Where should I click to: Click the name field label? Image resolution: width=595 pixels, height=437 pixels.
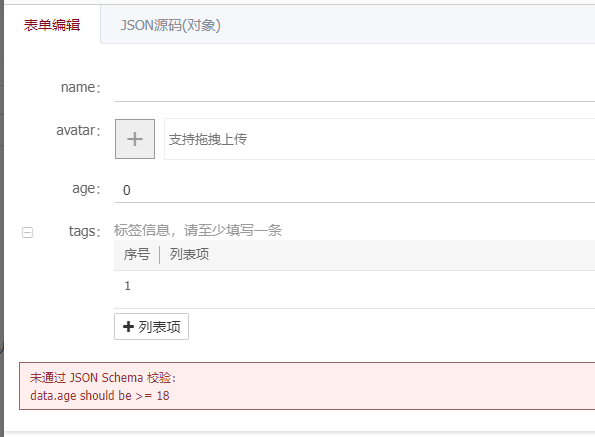[80, 87]
